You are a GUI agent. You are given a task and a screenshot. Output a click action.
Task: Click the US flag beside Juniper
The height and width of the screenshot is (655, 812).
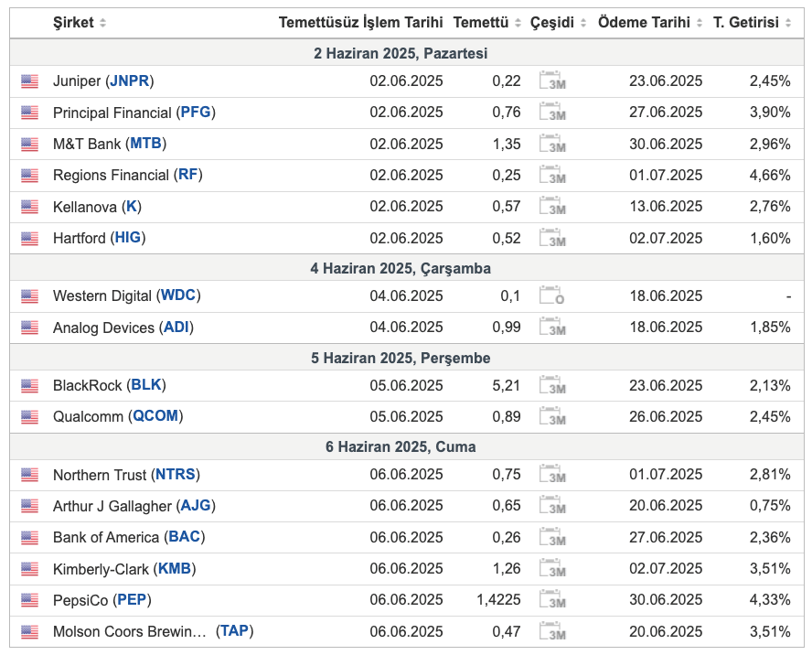(x=29, y=81)
